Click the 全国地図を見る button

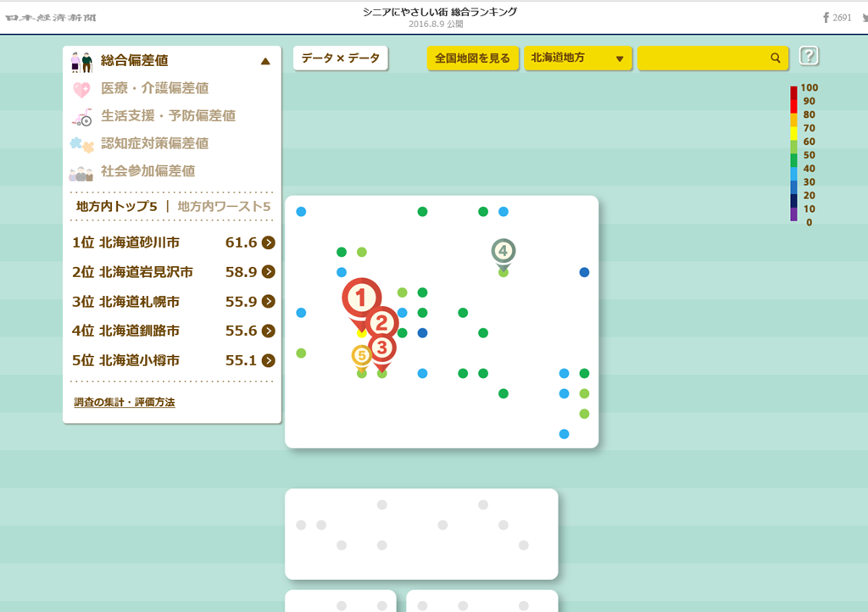pyautogui.click(x=472, y=58)
